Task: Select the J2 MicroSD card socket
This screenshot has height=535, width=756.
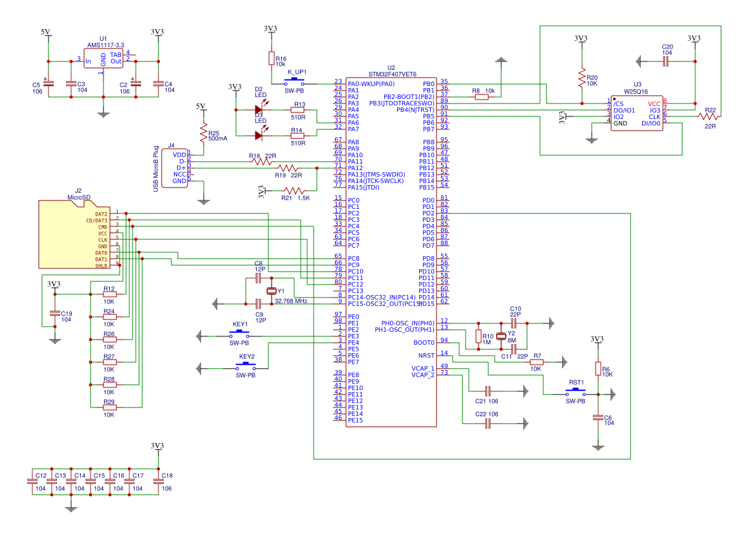Action: [74, 235]
